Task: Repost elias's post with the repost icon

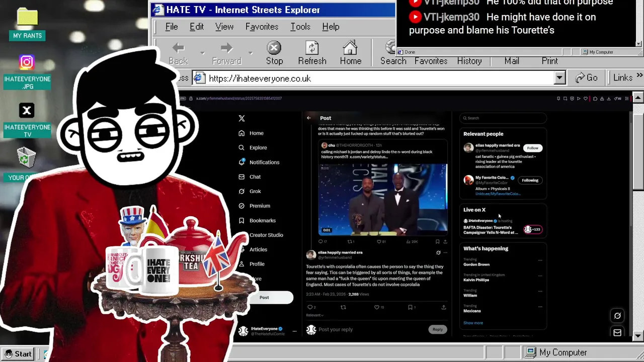Action: (343, 307)
